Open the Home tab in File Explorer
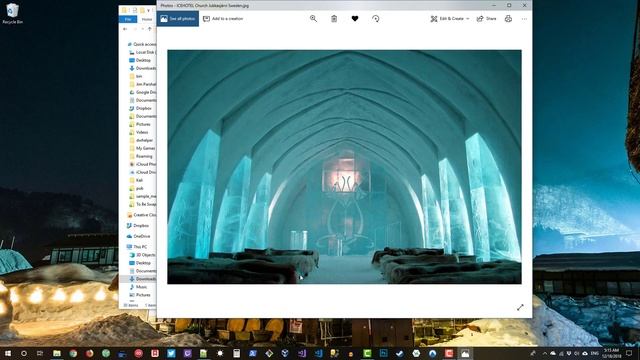640x360 pixels. coord(147,19)
